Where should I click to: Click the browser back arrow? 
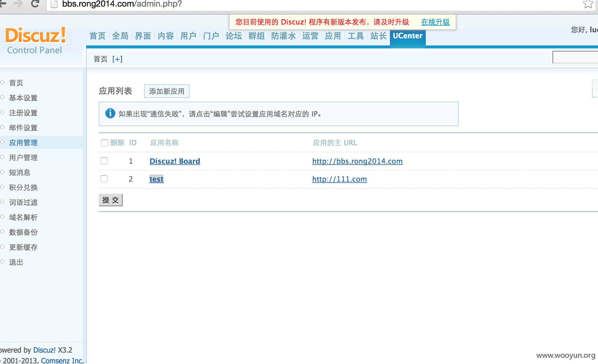tap(3, 4)
